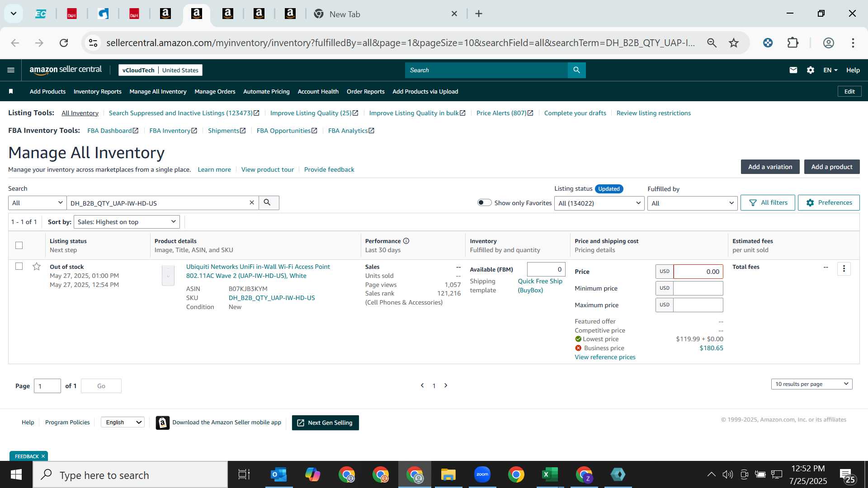Viewport: 868px width, 488px height.
Task: Clear the SKU search term with X
Action: (x=252, y=203)
